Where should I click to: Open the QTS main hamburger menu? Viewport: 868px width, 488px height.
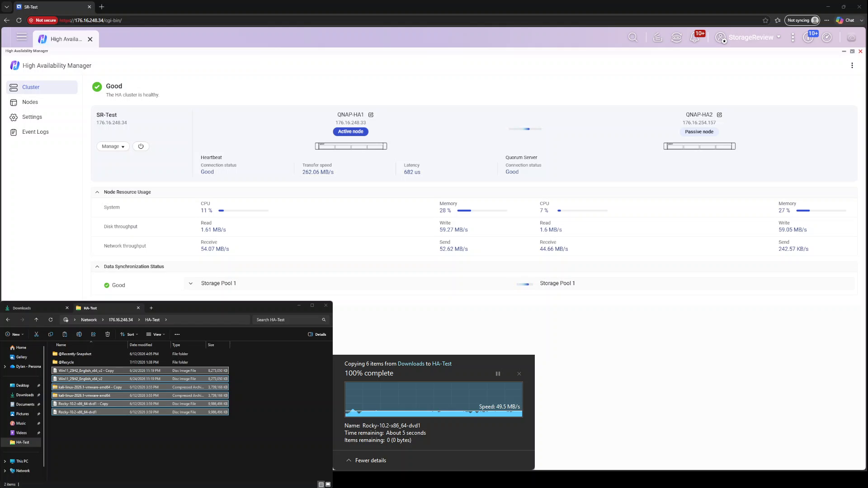click(22, 37)
